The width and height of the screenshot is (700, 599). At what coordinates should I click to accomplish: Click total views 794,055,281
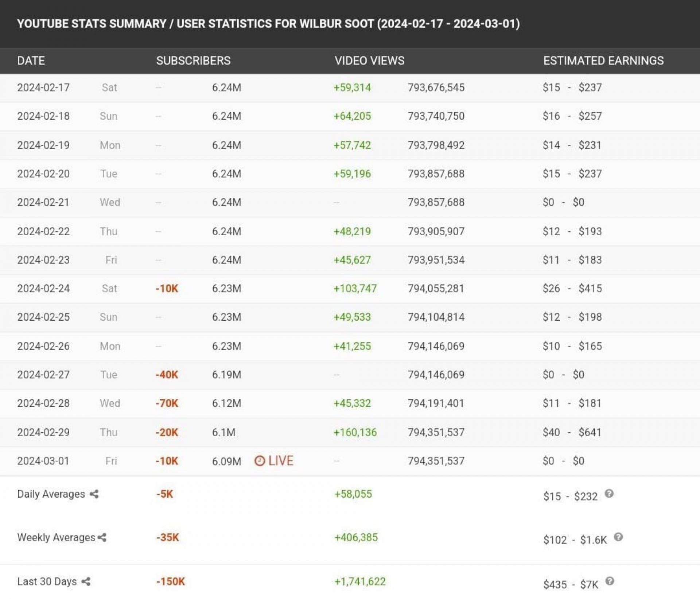(x=436, y=289)
